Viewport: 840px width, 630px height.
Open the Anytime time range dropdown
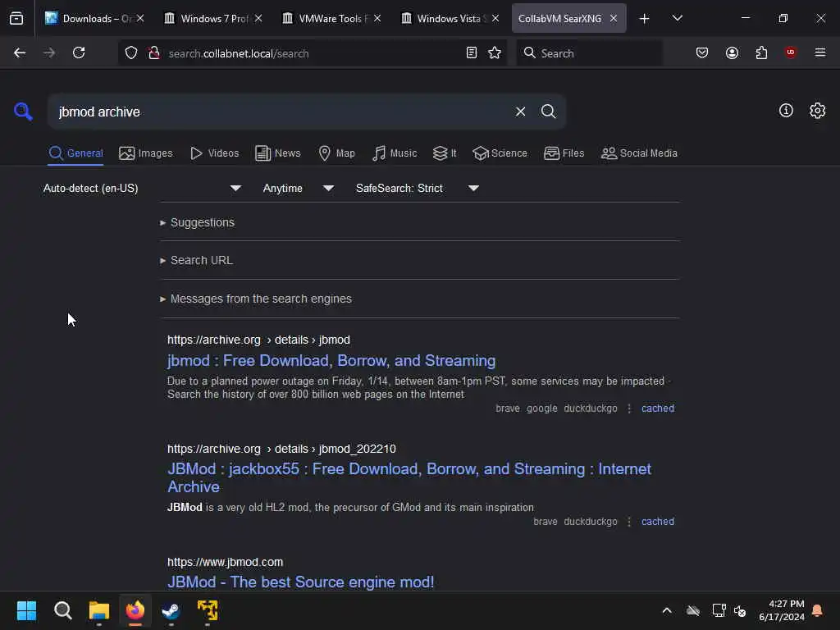pyautogui.click(x=297, y=189)
